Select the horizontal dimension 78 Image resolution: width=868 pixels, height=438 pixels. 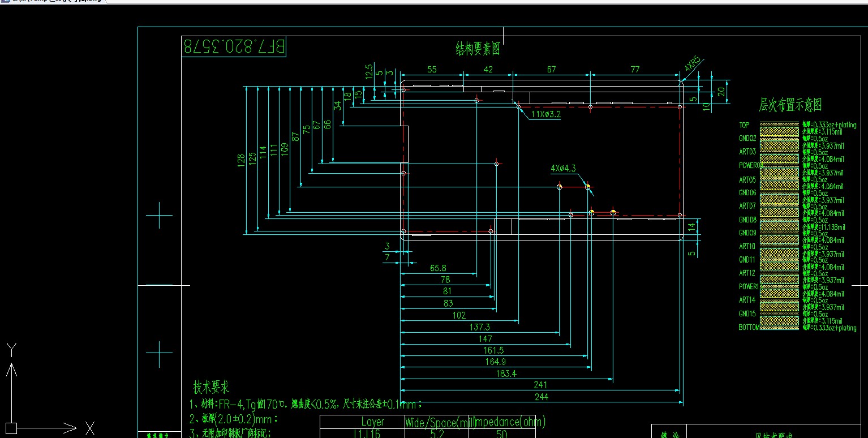[x=445, y=280]
